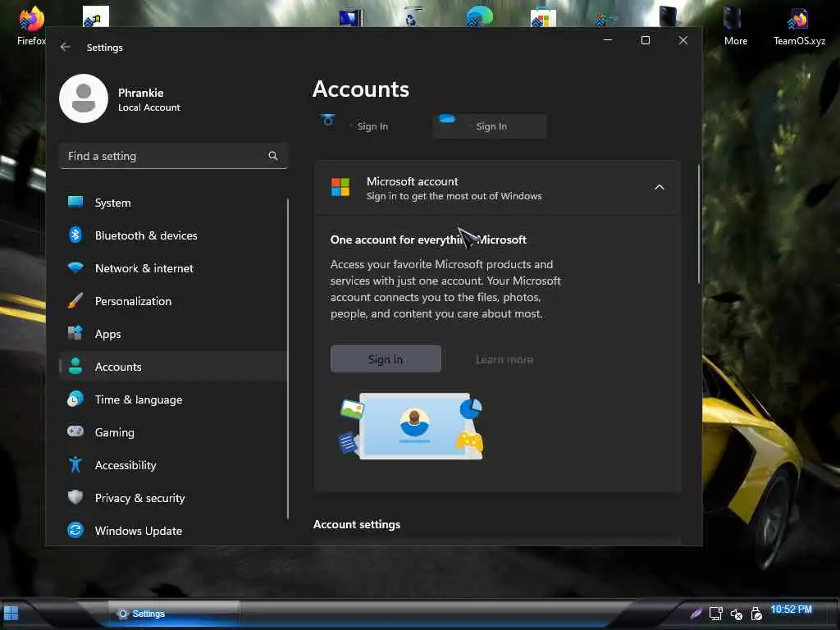
Task: Click the taskbar clock 10:52 PM
Action: click(792, 609)
